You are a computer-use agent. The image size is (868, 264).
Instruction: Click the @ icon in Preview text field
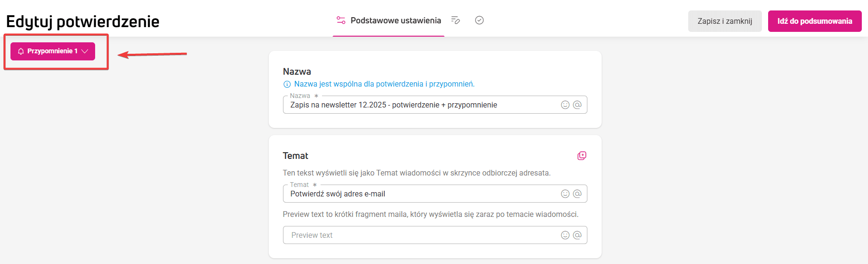point(577,235)
